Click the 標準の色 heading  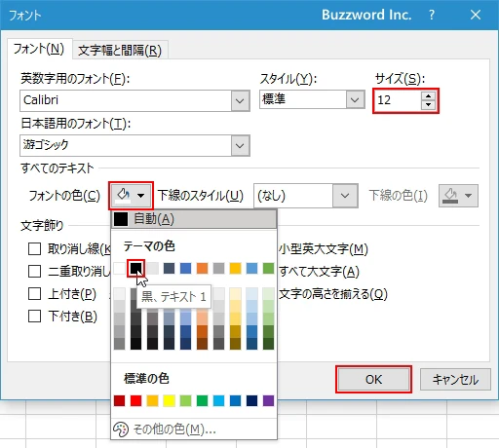(146, 379)
